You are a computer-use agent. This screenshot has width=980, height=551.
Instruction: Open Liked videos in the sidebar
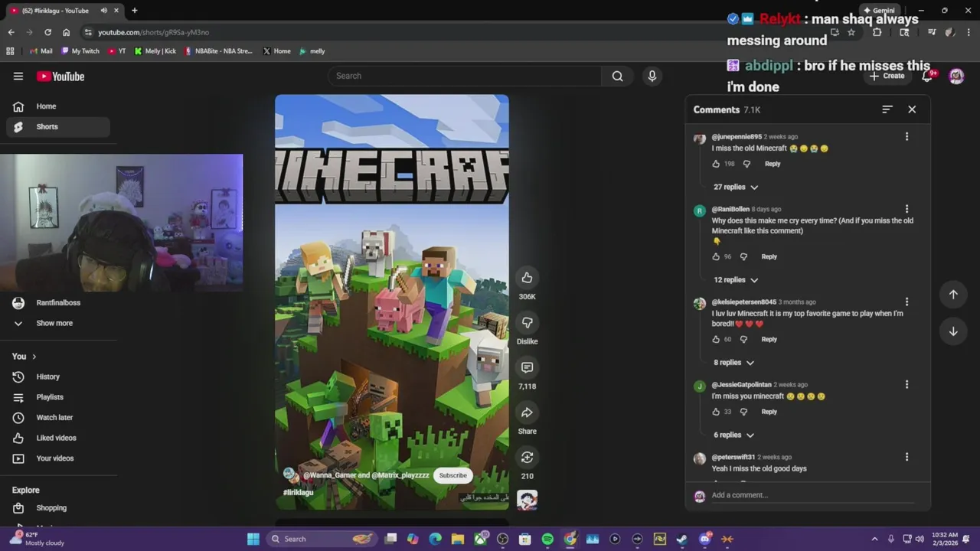click(57, 438)
